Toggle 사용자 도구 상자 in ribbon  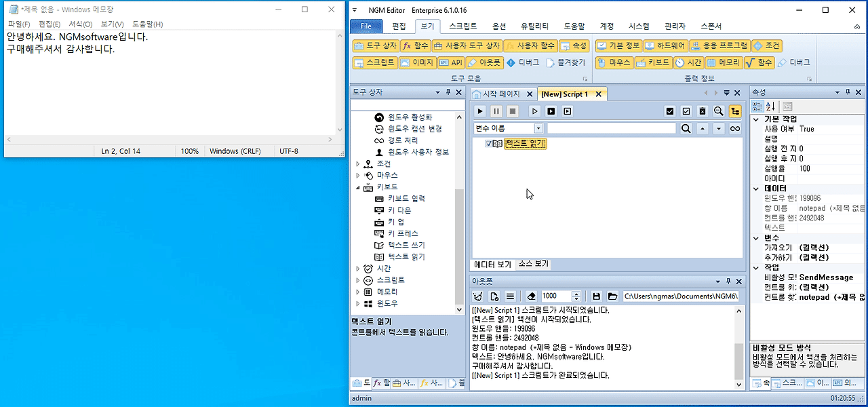(467, 45)
